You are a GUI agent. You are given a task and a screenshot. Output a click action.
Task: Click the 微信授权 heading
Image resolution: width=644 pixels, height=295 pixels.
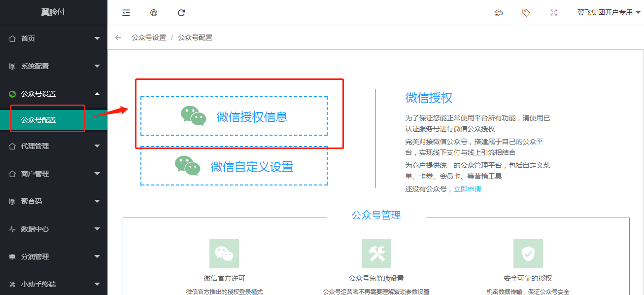coord(429,98)
